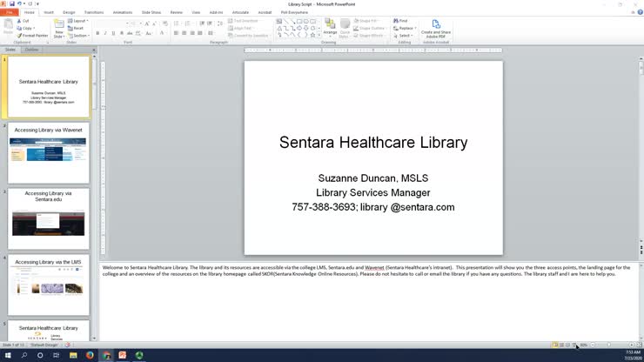Image resolution: width=644 pixels, height=362 pixels.
Task: Click Create and Share Adobe PDF
Action: [436, 29]
